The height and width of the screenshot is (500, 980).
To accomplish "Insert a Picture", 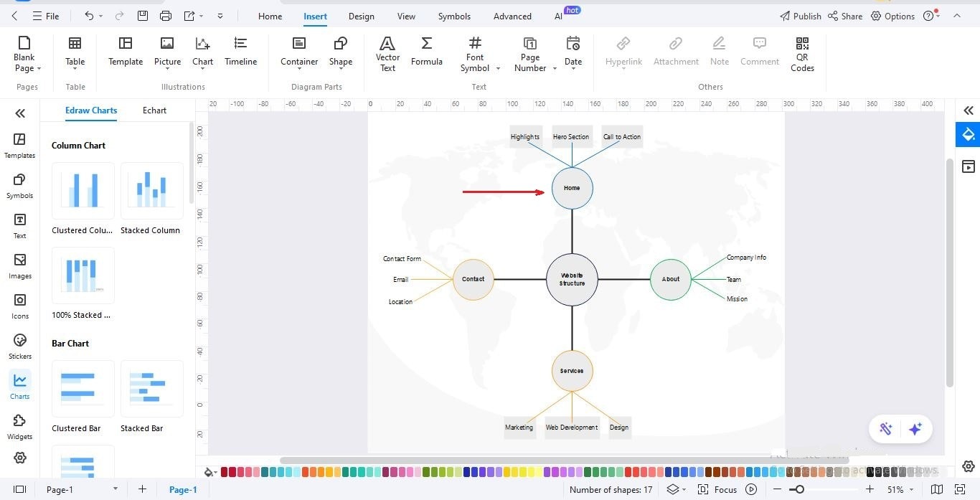I will [x=167, y=52].
